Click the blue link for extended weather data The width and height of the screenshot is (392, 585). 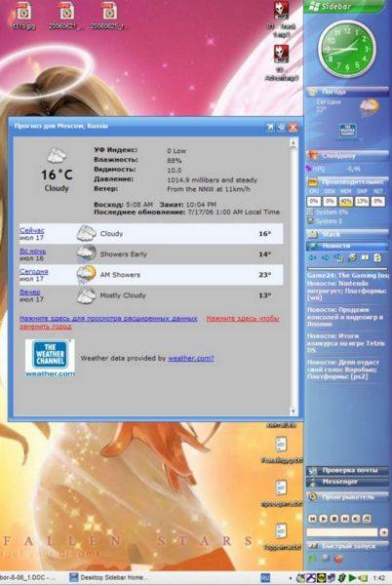coord(108,318)
